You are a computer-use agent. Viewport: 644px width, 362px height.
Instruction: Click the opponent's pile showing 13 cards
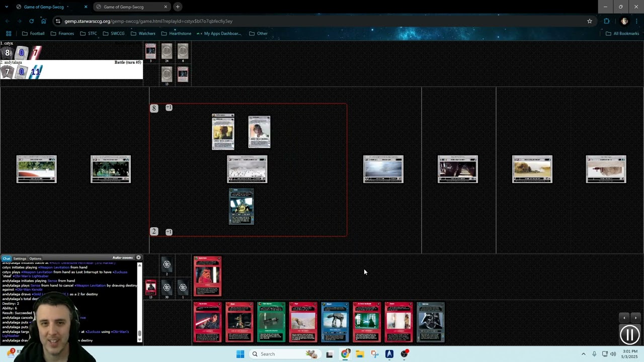167,74
